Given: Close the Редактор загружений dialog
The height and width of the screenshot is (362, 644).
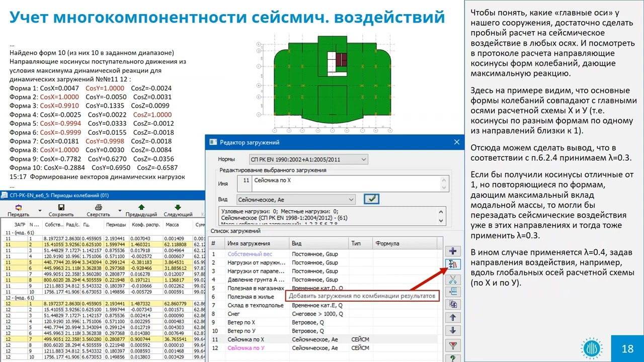Looking at the screenshot, I should pyautogui.click(x=457, y=142).
